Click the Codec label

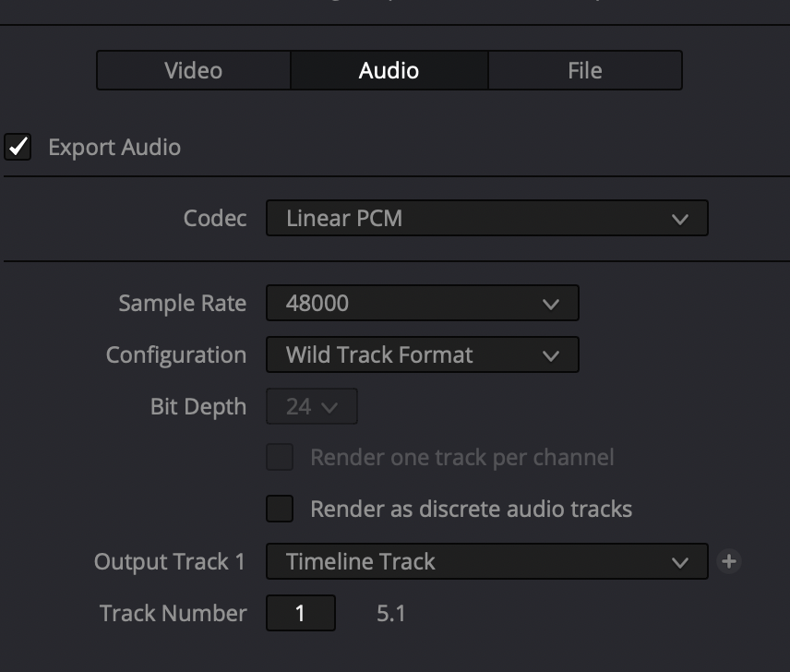tap(215, 218)
